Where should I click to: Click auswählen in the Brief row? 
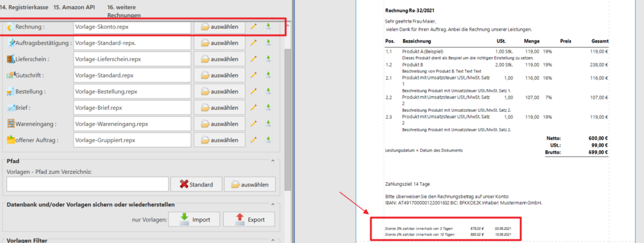point(219,108)
